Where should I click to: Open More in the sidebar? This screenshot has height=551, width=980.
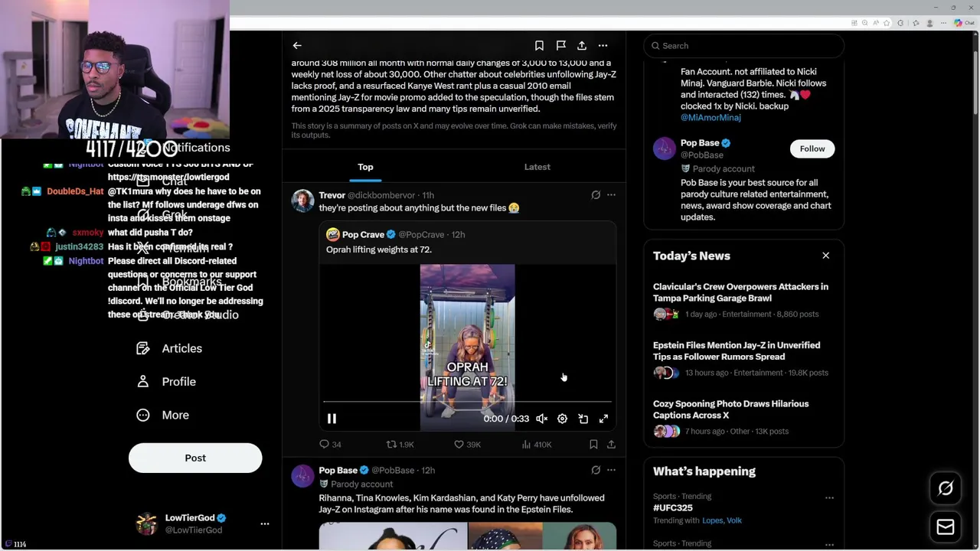coord(162,415)
